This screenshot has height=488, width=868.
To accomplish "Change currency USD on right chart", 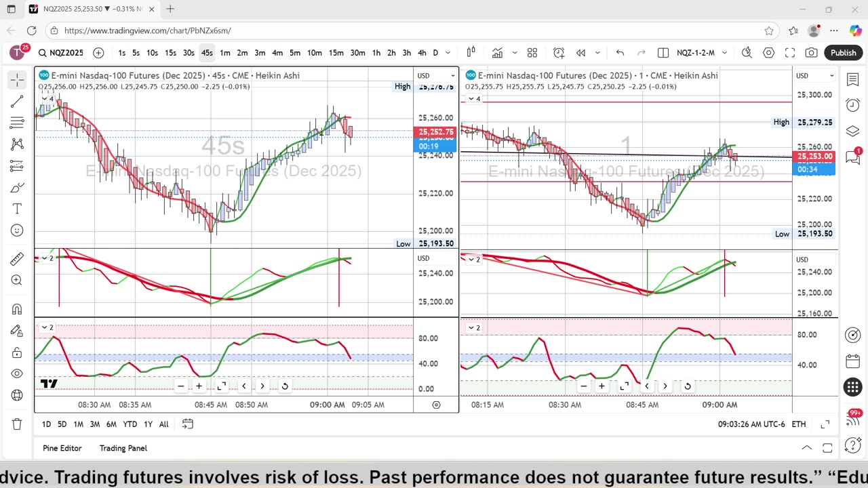I will [x=814, y=76].
